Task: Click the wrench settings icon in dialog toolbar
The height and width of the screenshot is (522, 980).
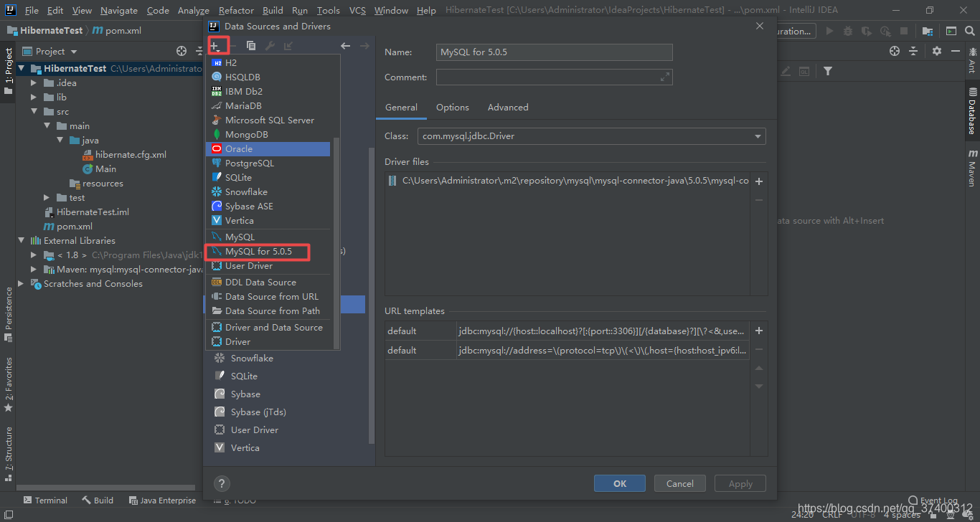Action: (270, 45)
